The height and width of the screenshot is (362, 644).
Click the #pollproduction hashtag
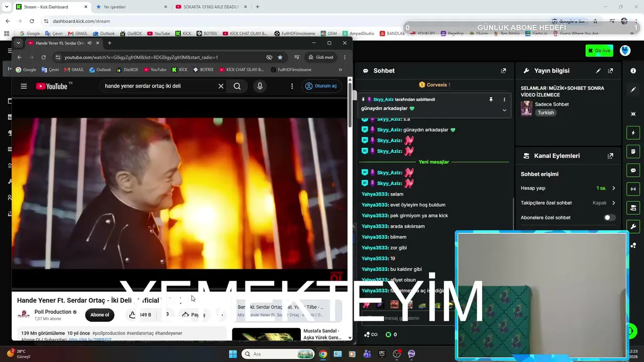[109, 333]
